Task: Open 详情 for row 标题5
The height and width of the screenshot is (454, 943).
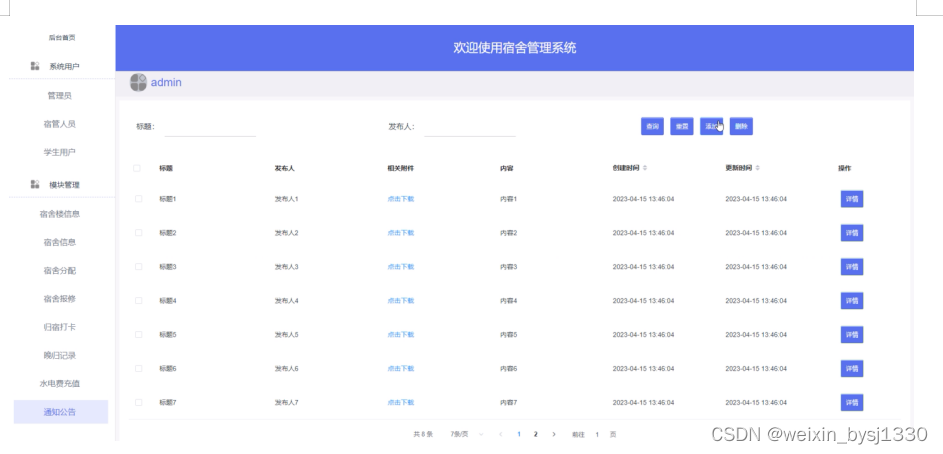Action: (x=852, y=334)
